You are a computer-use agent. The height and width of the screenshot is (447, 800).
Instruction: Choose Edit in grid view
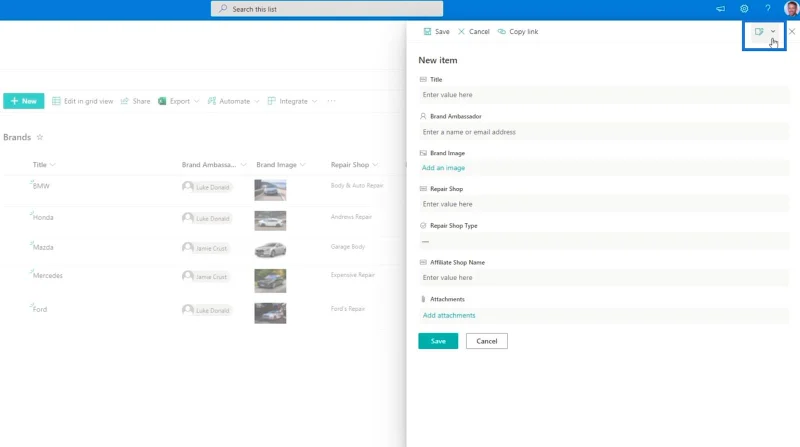coord(83,101)
